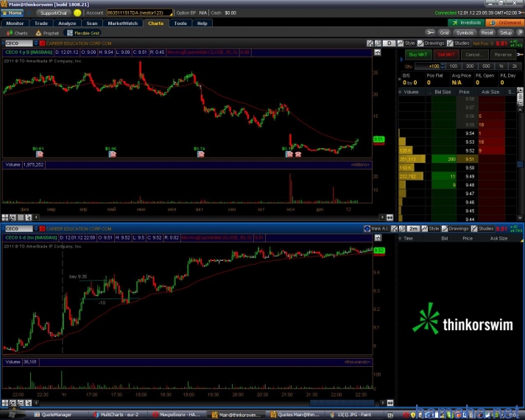Click chart mode icon at bottom chart's right edge
Image resolution: width=525 pixels, height=420 pixels.
[x=378, y=238]
